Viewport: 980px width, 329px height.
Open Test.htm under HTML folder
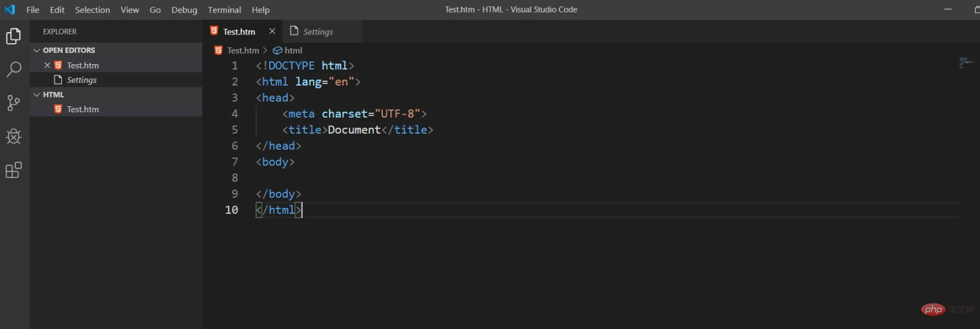(x=116, y=109)
